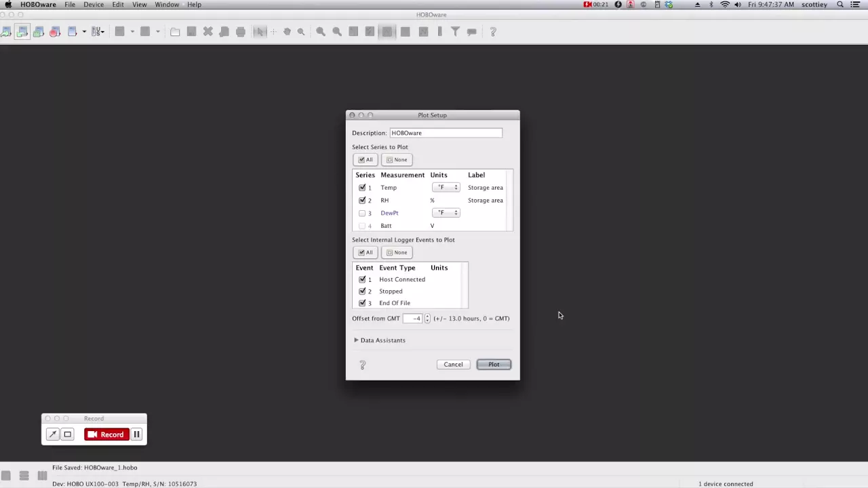The image size is (868, 488).
Task: Click the save disk toolbar icon
Action: 191,31
